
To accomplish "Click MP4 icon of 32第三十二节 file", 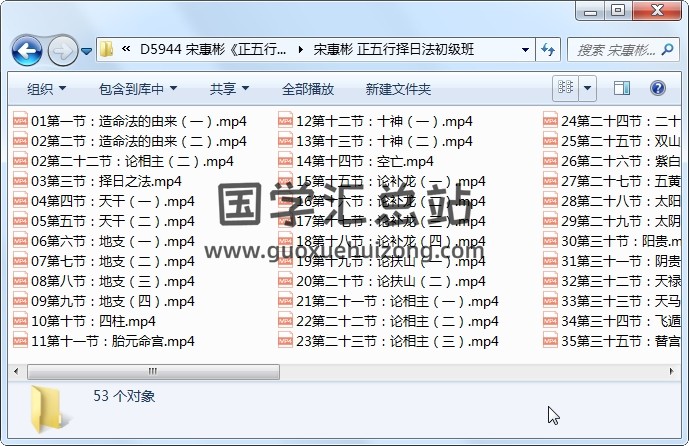I will (550, 281).
